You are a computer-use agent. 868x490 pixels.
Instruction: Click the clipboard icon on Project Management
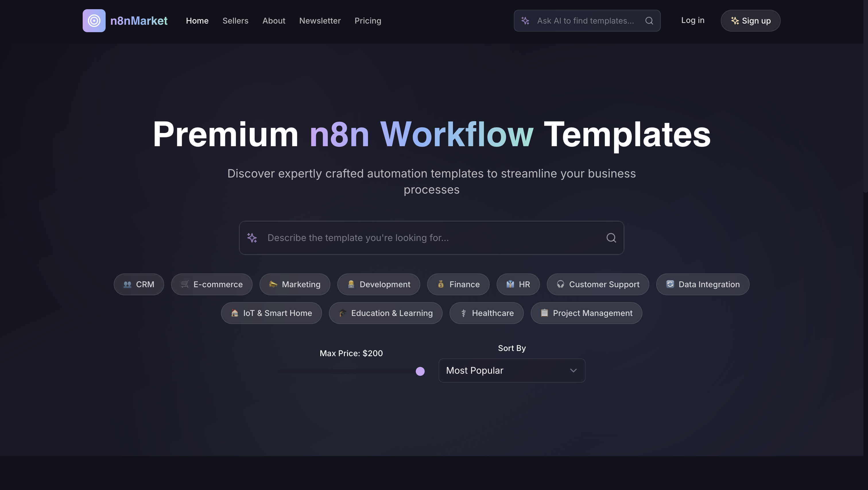(x=545, y=313)
